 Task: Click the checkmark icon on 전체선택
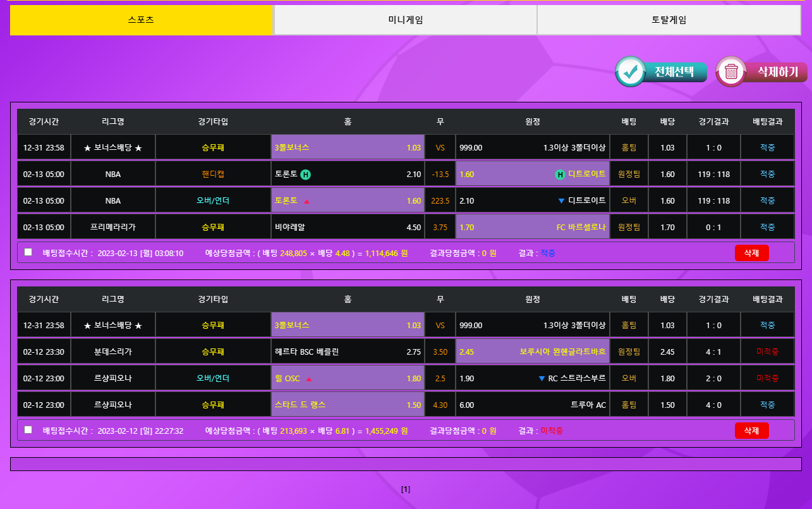click(630, 72)
